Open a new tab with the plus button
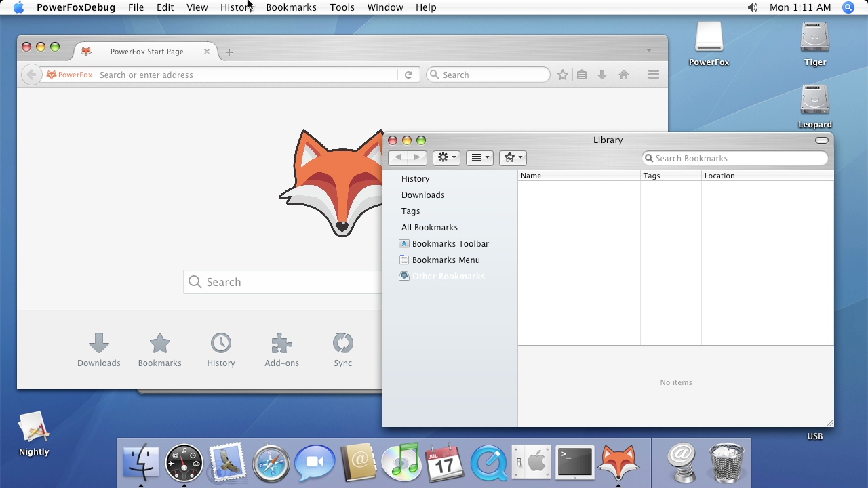This screenshot has height=488, width=868. point(229,52)
